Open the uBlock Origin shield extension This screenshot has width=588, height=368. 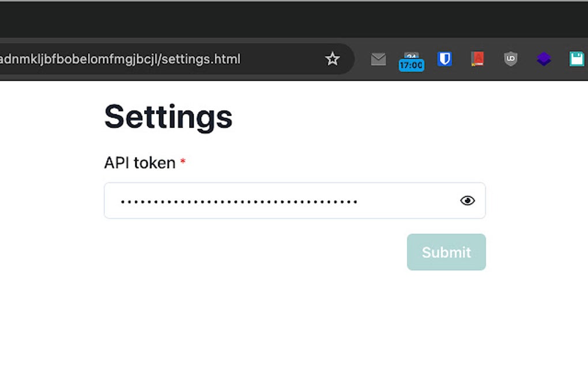click(510, 59)
